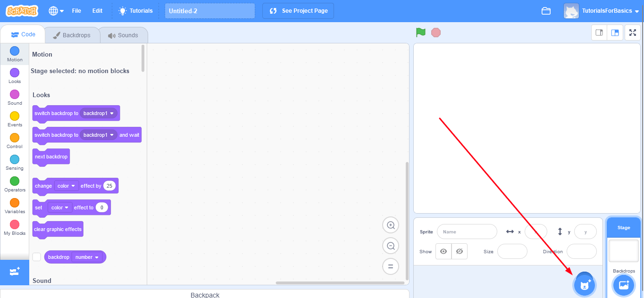Image resolution: width=644 pixels, height=298 pixels.
Task: Click the red stop sign button
Action: point(436,33)
